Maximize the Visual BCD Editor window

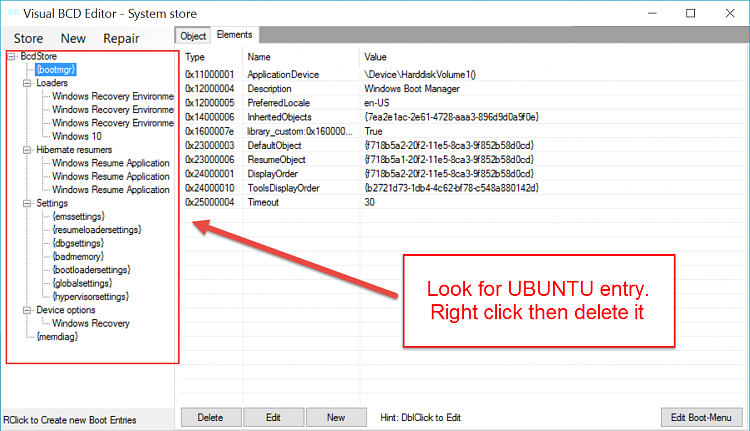[691, 13]
